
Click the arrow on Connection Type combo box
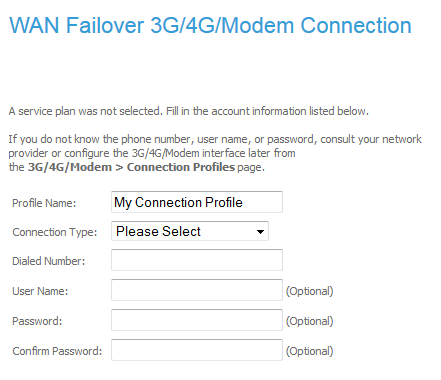pyautogui.click(x=260, y=231)
